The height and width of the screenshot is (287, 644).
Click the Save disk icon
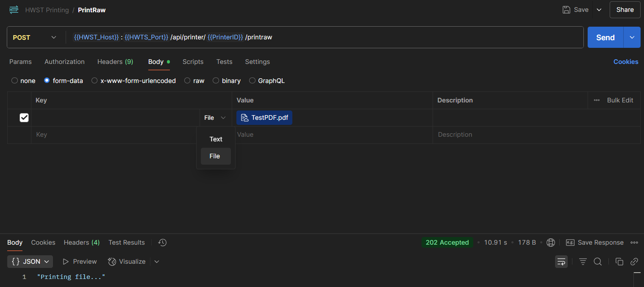click(566, 10)
